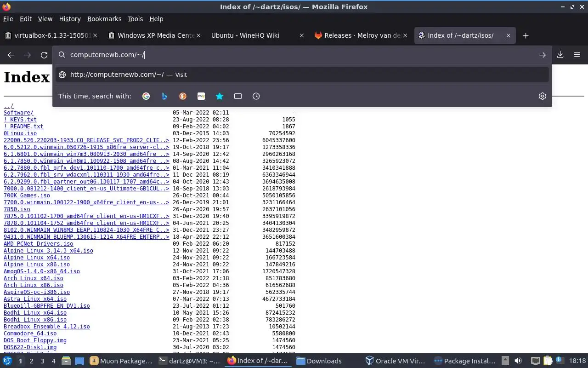This screenshot has height=368, width=588.
Task: Download 0Linux.iso
Action: point(20,133)
